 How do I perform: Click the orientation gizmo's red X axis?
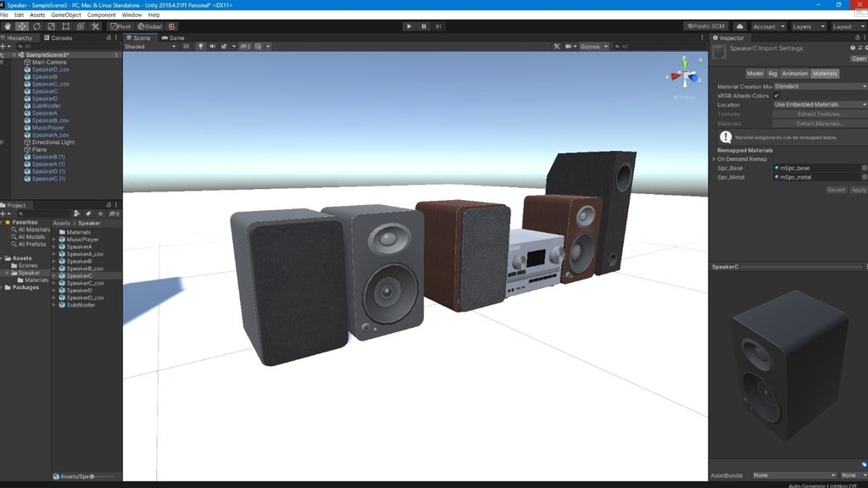pos(674,76)
